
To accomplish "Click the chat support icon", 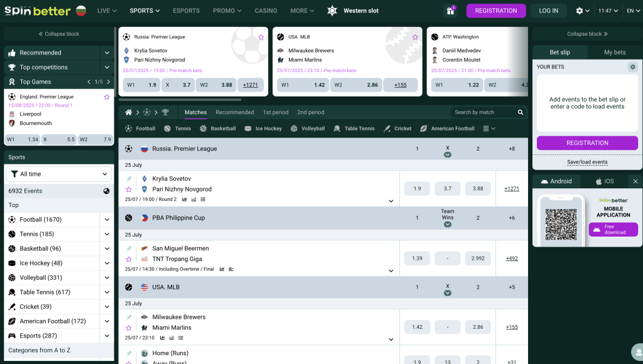I will click(637, 353).
